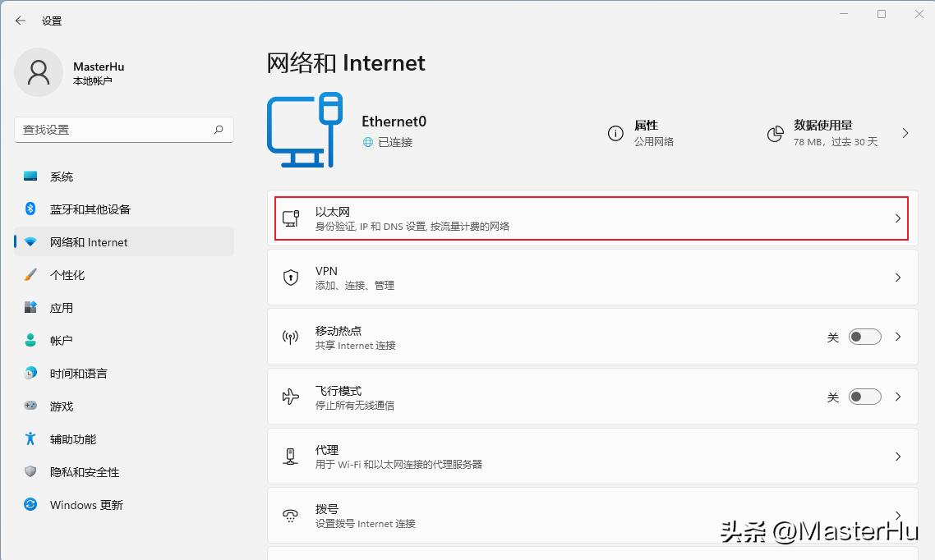Expand the 代理 (Proxy) settings row
The image size is (935, 560).
[592, 457]
